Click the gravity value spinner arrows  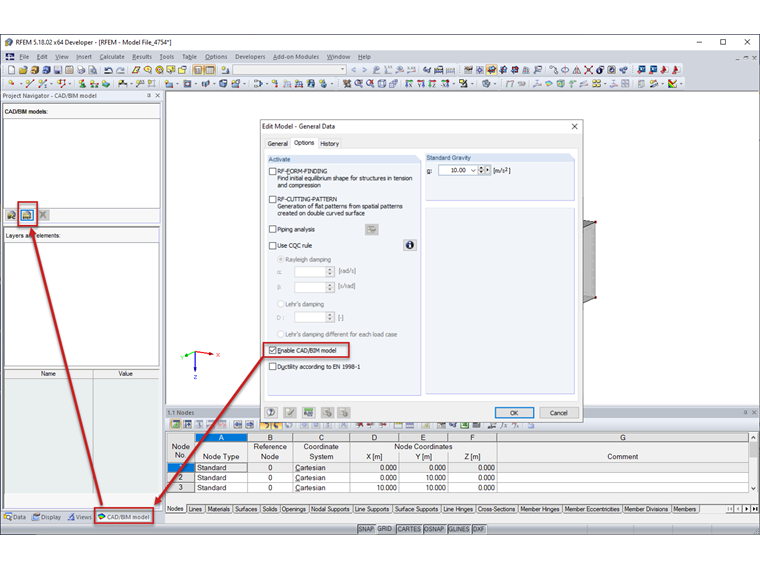tap(481, 170)
